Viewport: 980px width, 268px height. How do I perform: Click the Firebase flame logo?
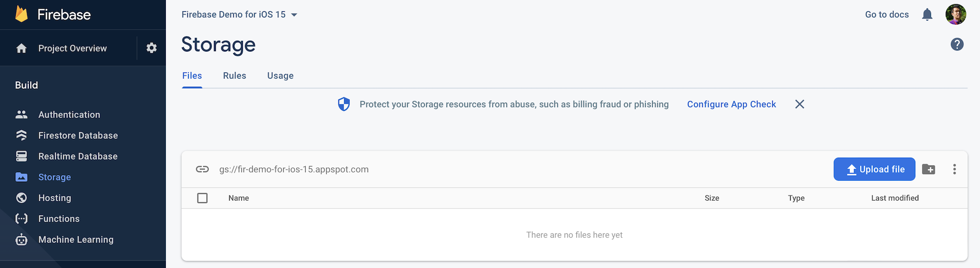21,14
